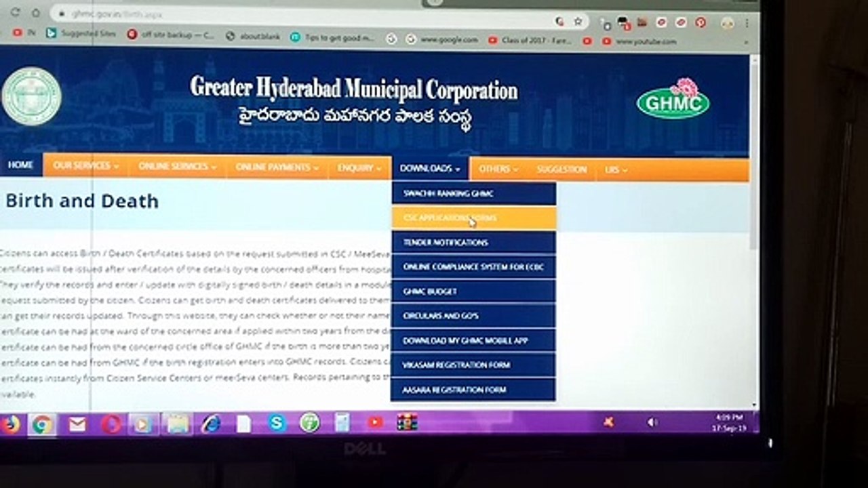
Task: Select CSC Applications Forms menu entry
Action: tap(473, 218)
